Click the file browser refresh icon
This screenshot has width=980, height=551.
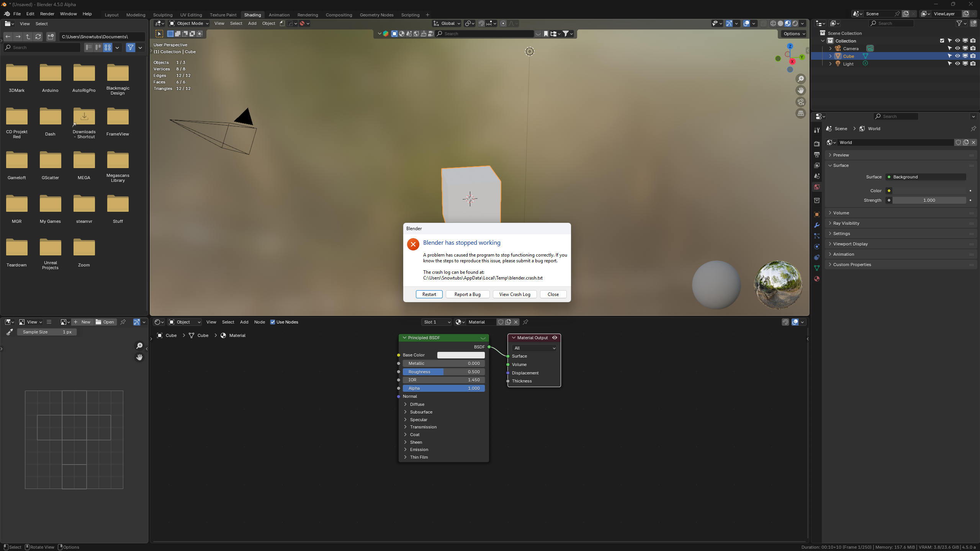click(38, 37)
